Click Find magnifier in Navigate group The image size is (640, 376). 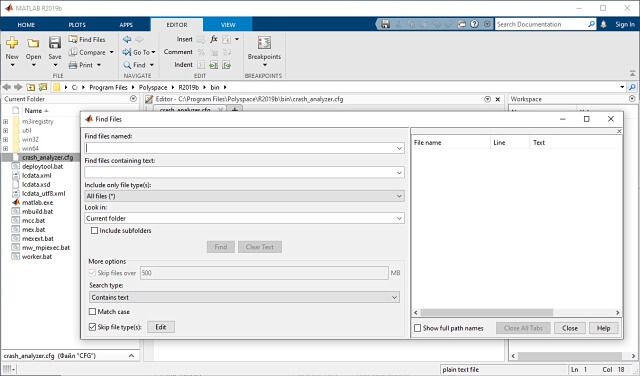tap(127, 65)
